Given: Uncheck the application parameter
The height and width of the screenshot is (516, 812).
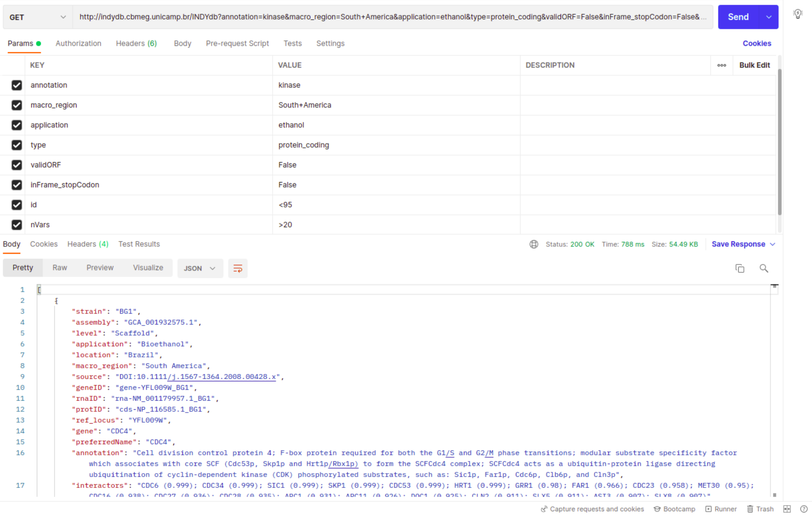Looking at the screenshot, I should (x=17, y=125).
